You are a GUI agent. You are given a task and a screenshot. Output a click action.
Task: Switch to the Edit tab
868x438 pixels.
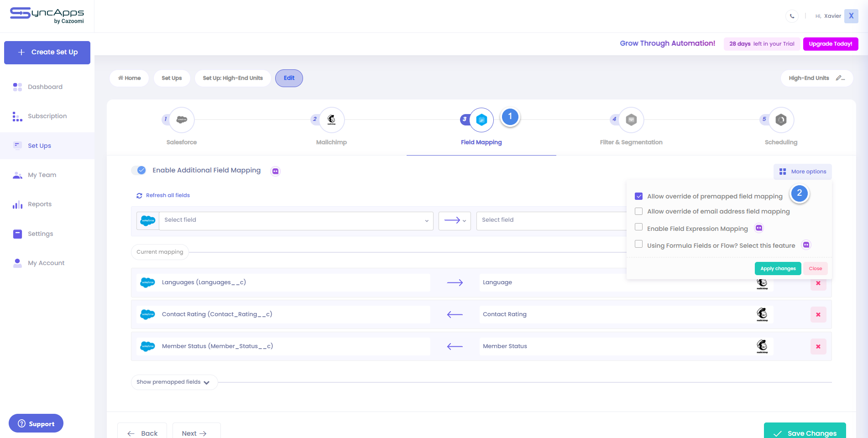click(x=289, y=78)
